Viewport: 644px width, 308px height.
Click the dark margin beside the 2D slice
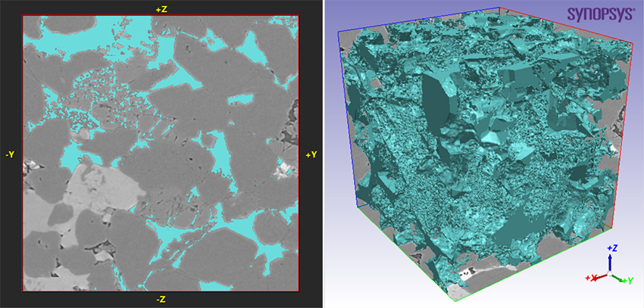point(10,76)
